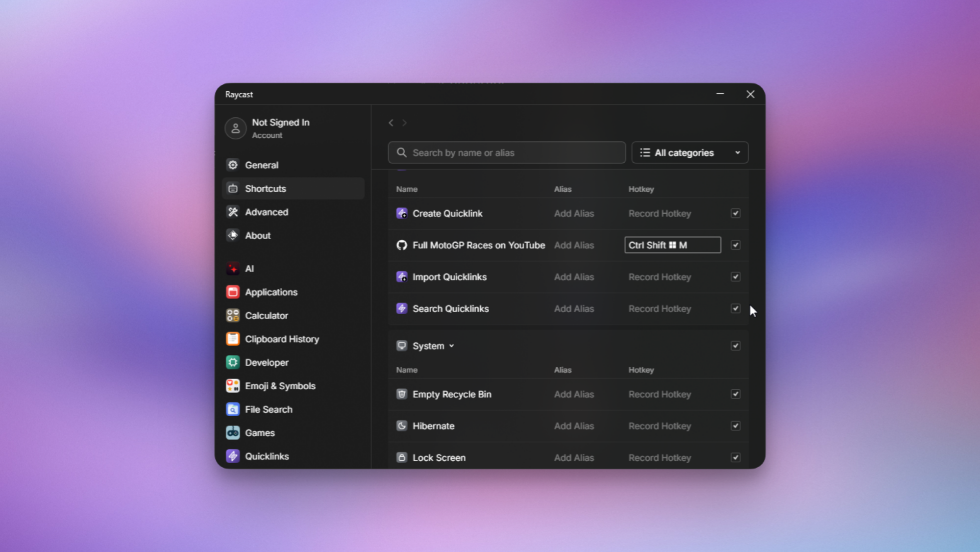Toggle the System group checkbox
The image size is (980, 552).
pyautogui.click(x=735, y=346)
